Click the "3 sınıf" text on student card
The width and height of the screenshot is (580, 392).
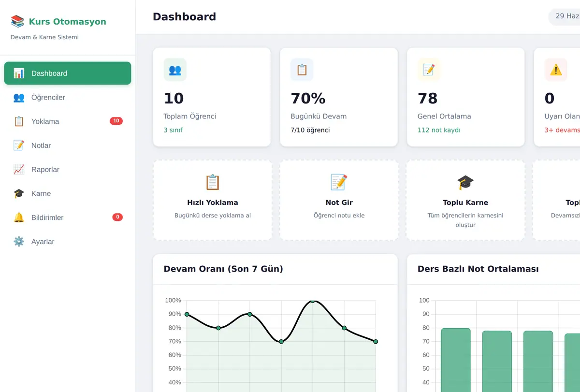173,130
